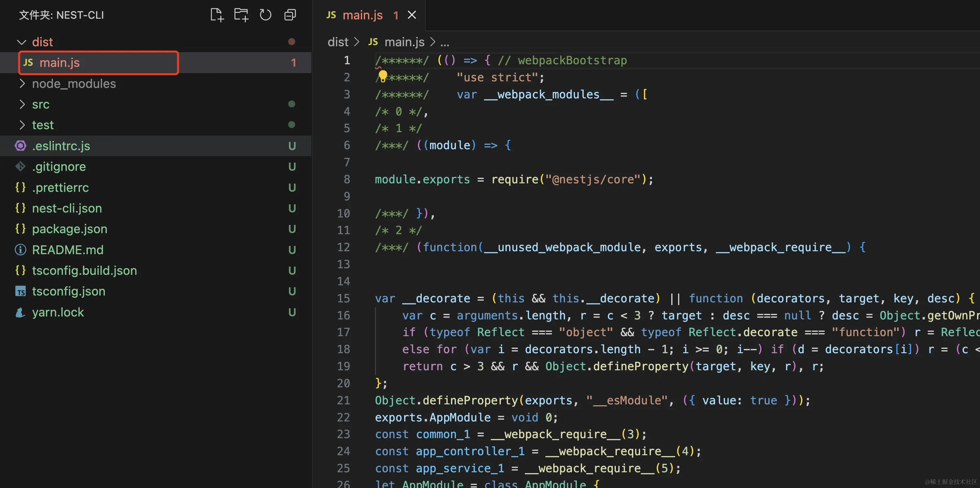Expand the src folder chevron
The height and width of the screenshot is (488, 980).
point(22,104)
